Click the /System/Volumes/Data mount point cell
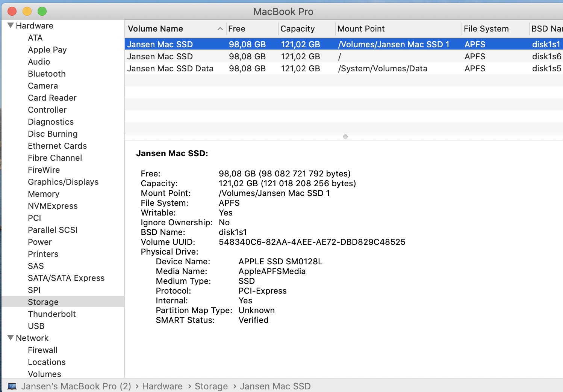The height and width of the screenshot is (392, 563). pos(383,69)
